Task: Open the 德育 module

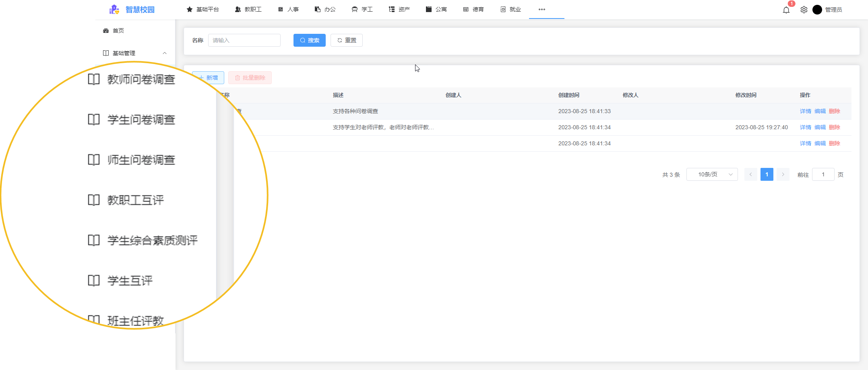Action: (x=473, y=9)
